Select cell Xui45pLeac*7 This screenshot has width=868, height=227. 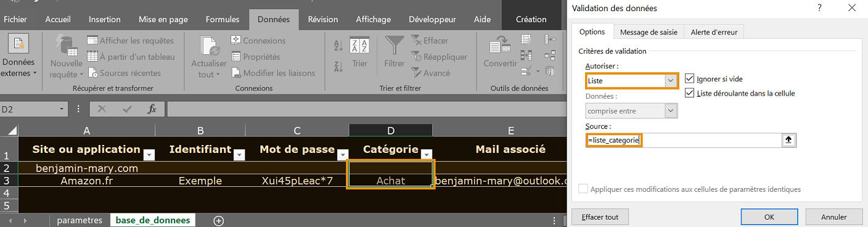tap(297, 181)
